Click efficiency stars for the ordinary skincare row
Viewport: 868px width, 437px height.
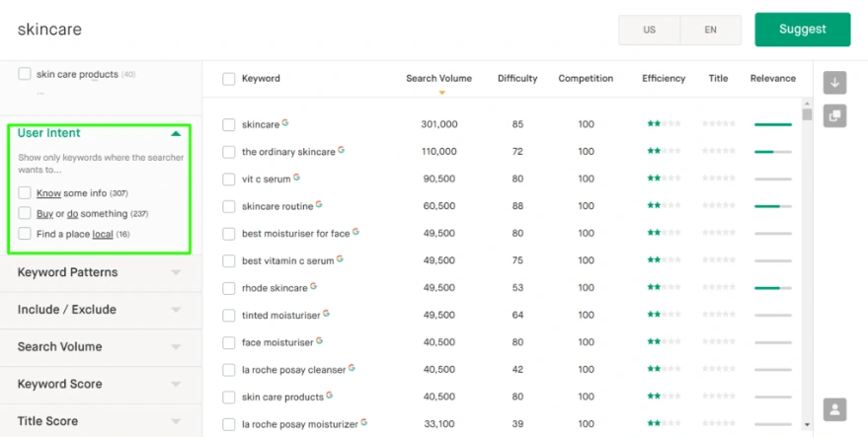coord(664,151)
